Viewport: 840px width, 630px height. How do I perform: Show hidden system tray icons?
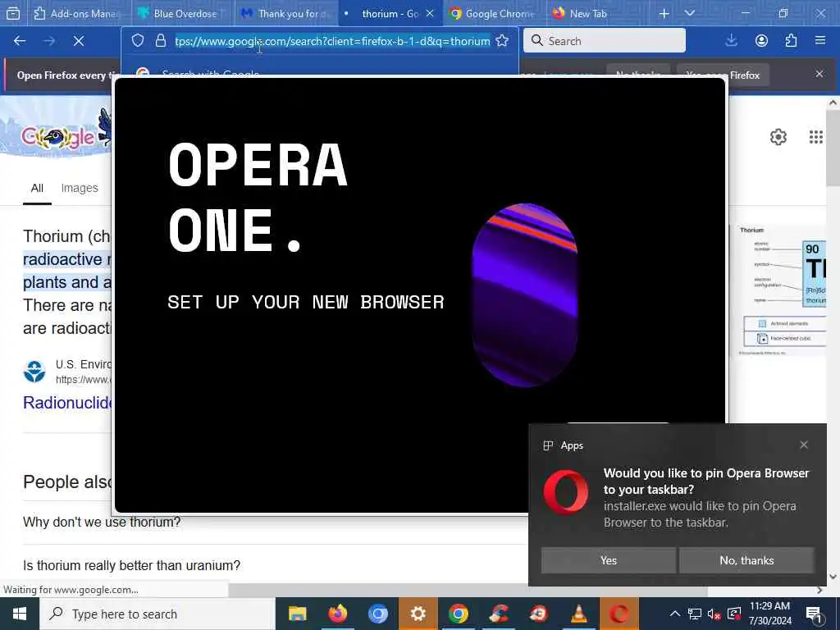675,614
